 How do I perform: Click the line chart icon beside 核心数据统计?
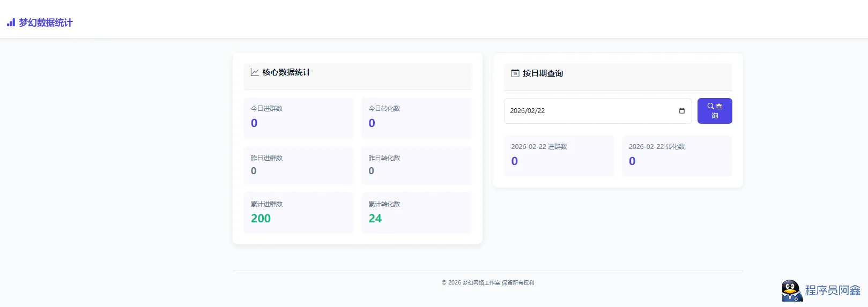tap(255, 72)
